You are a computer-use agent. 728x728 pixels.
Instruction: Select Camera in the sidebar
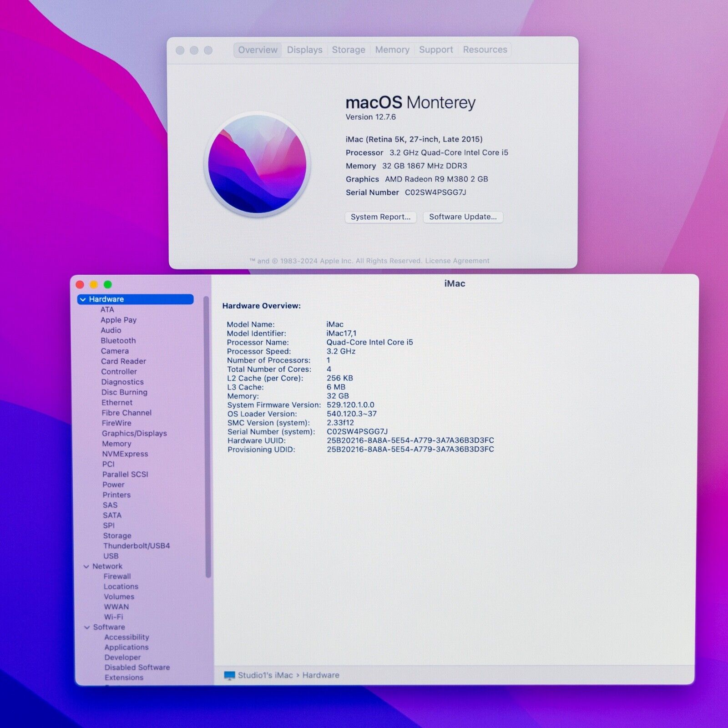115,351
